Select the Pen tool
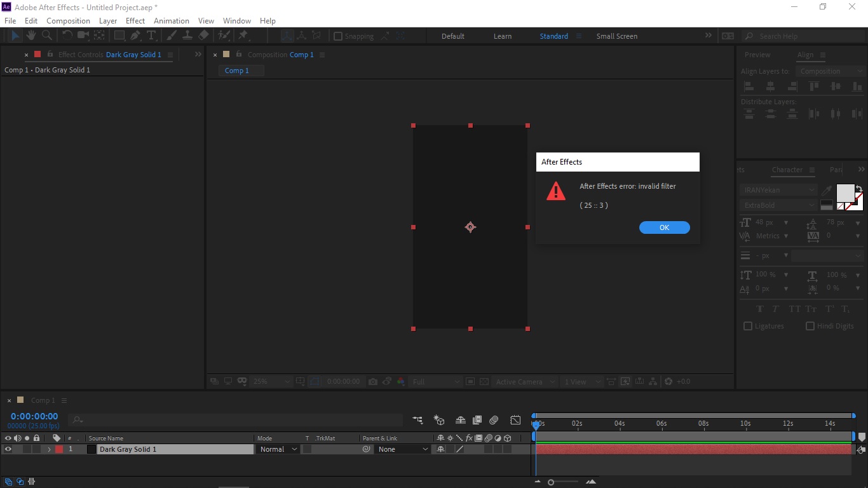868x488 pixels. tap(135, 36)
